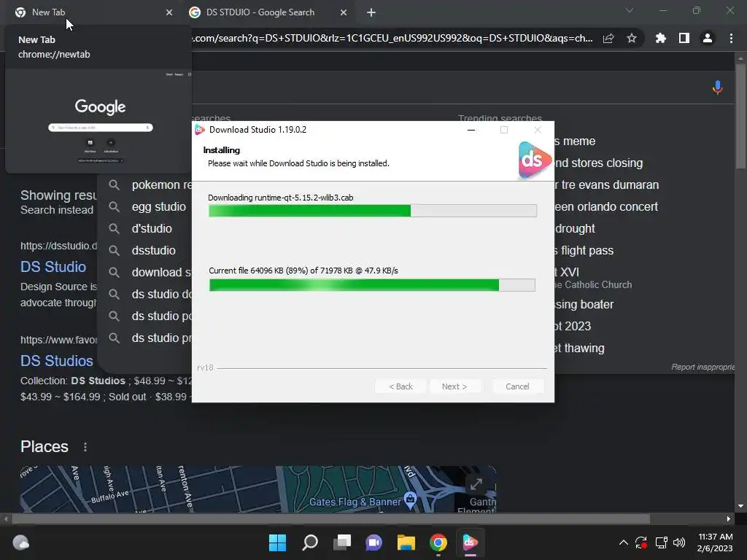Close the DS STDUIO Google Search tab
The image size is (747, 560).
pyautogui.click(x=344, y=12)
